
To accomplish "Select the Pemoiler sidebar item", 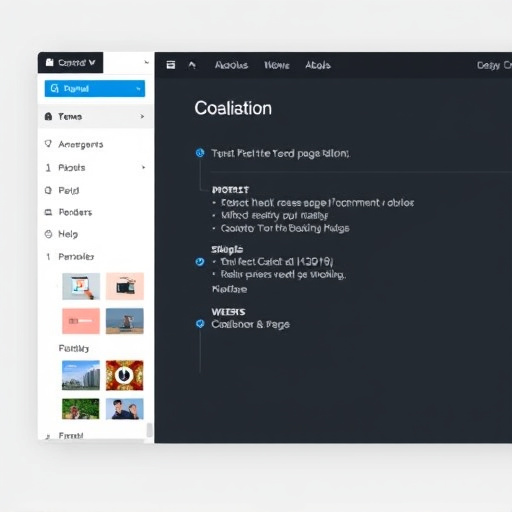I will coord(76,257).
